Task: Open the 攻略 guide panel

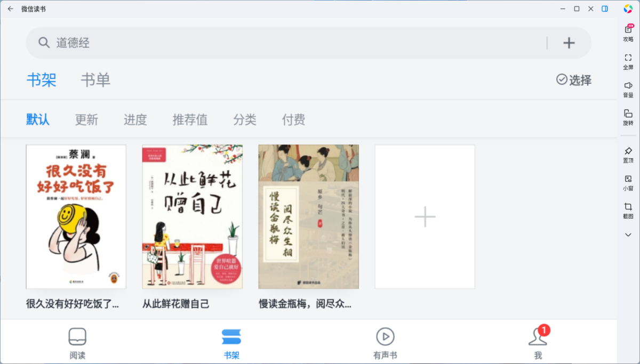Action: tap(628, 33)
